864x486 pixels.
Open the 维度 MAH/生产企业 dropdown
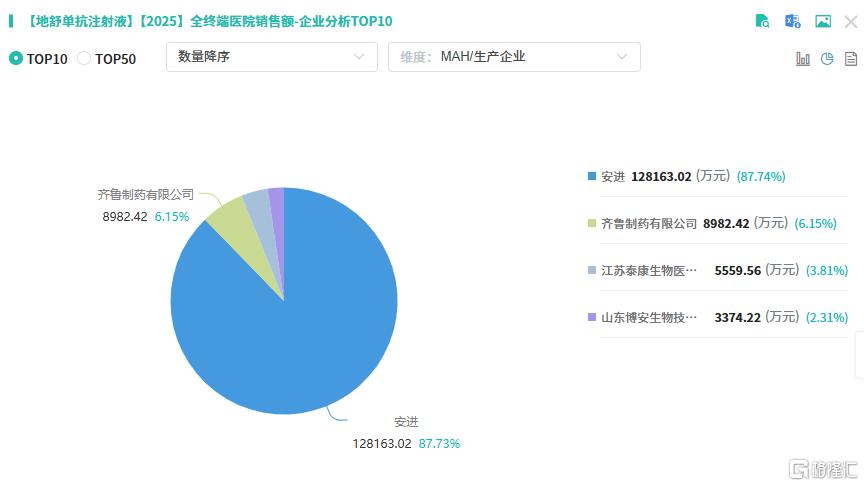514,57
